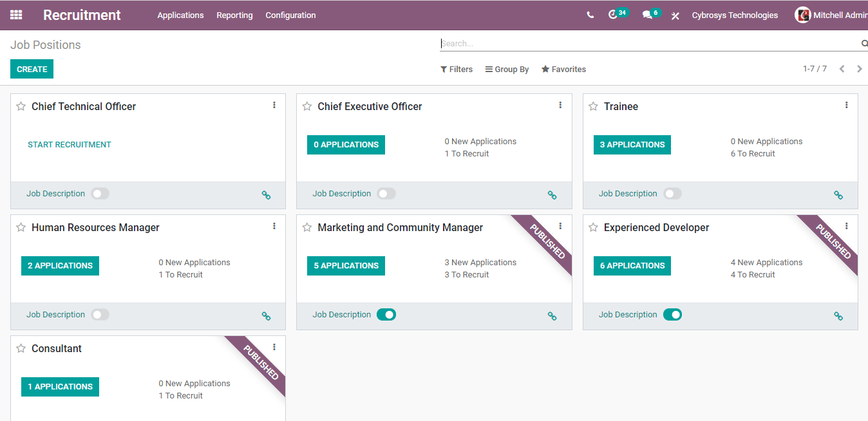Click link icon on Experienced Developer card

[x=838, y=316]
